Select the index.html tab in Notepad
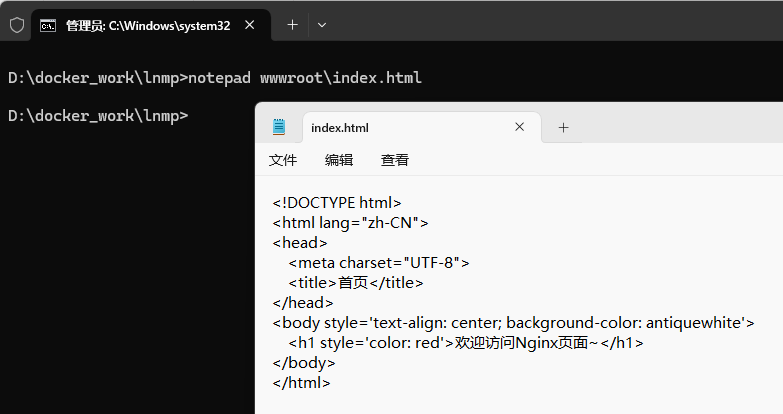This screenshot has width=783, height=414. tap(422, 128)
